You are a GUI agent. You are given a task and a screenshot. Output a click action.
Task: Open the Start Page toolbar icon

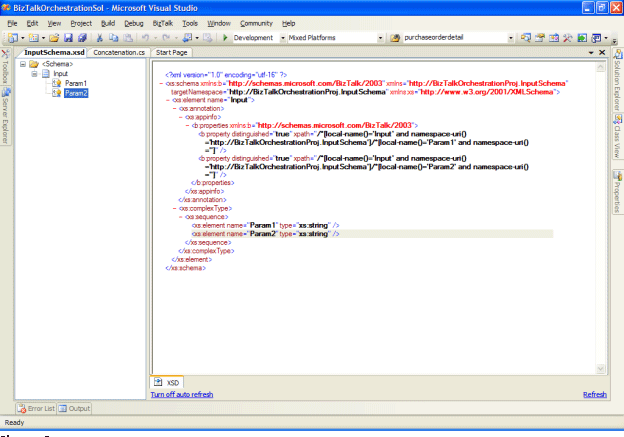(582, 38)
